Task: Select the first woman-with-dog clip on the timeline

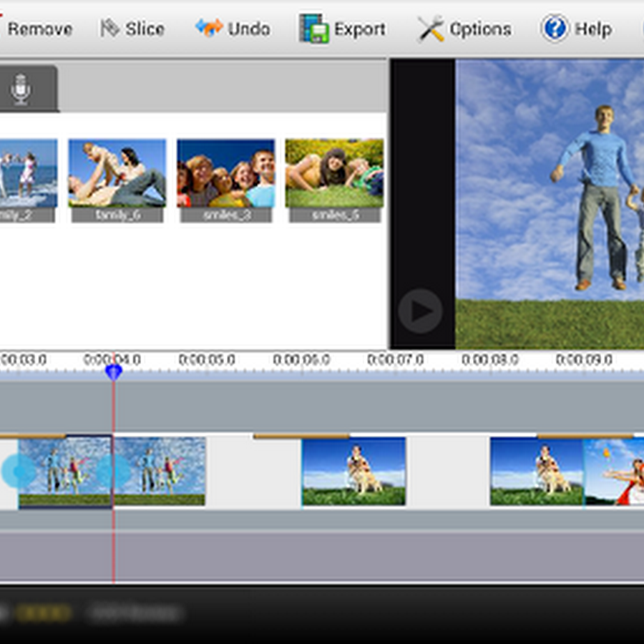Action: tap(353, 472)
